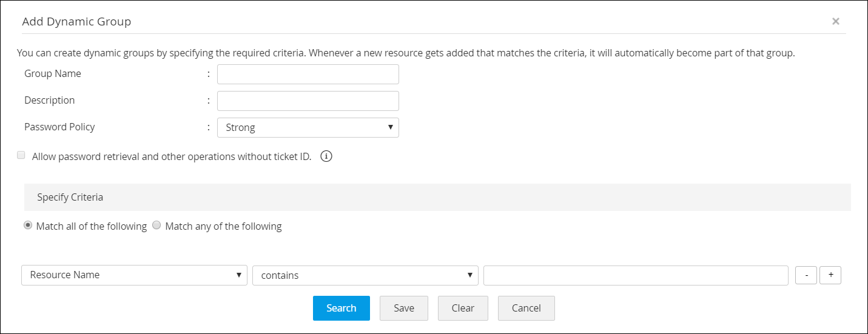This screenshot has height=334, width=868.
Task: Select Match any of the following
Action: pos(156,225)
